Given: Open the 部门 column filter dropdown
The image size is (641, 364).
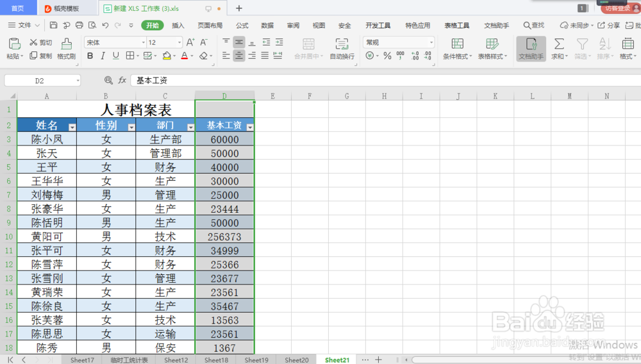Looking at the screenshot, I should 190,127.
